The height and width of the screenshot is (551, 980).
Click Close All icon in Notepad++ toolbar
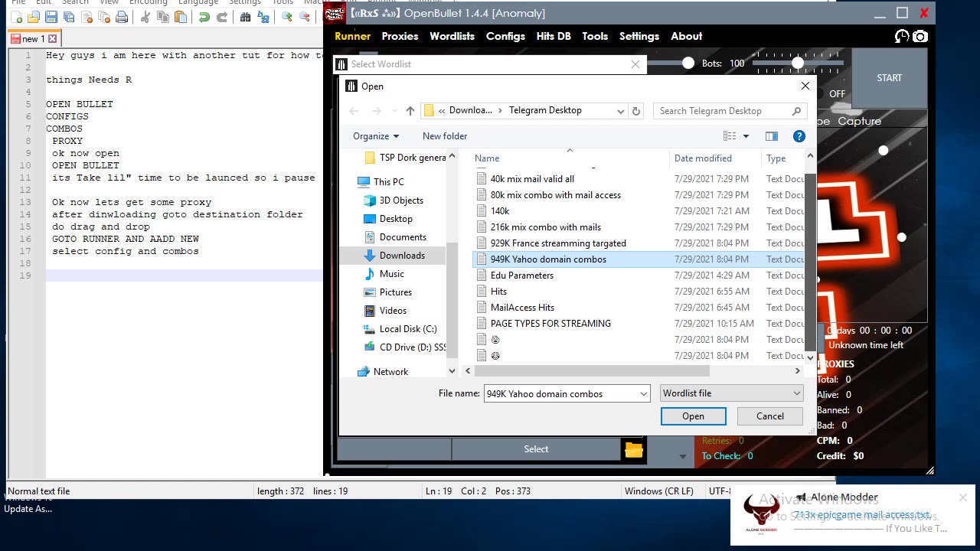(103, 18)
